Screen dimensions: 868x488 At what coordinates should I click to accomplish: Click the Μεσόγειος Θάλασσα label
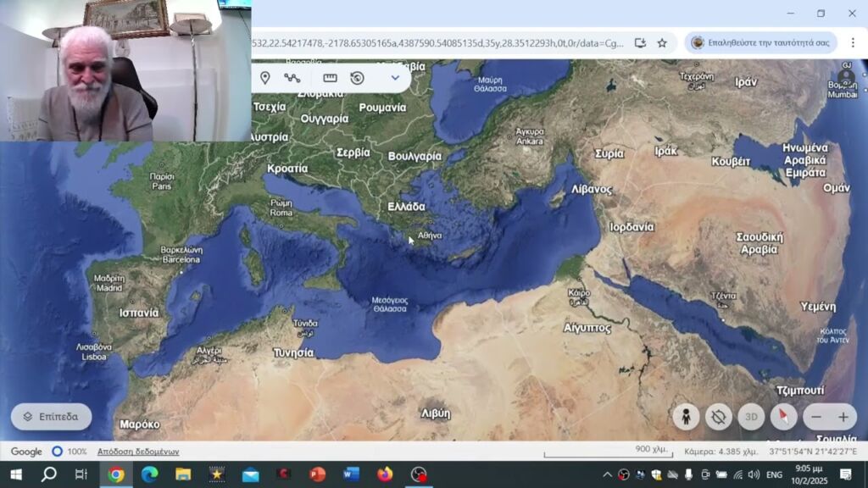coord(390,304)
